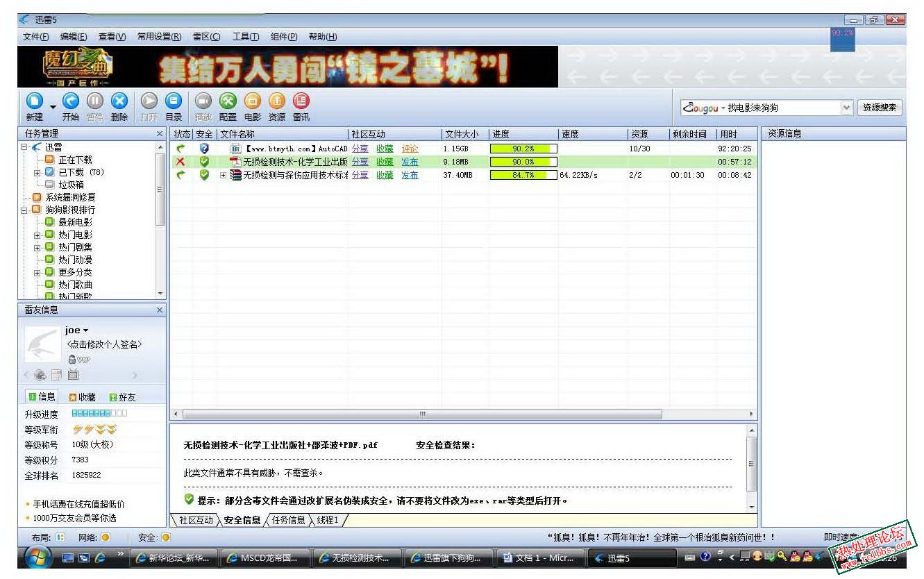Open the 雷讯 news toolbar icon
This screenshot has height=579, width=924.
click(301, 101)
